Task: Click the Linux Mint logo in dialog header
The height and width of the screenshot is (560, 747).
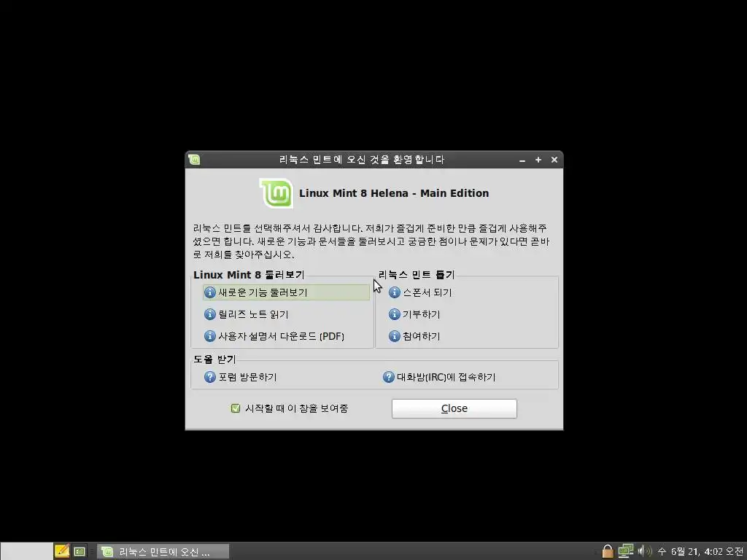Action: tap(276, 192)
